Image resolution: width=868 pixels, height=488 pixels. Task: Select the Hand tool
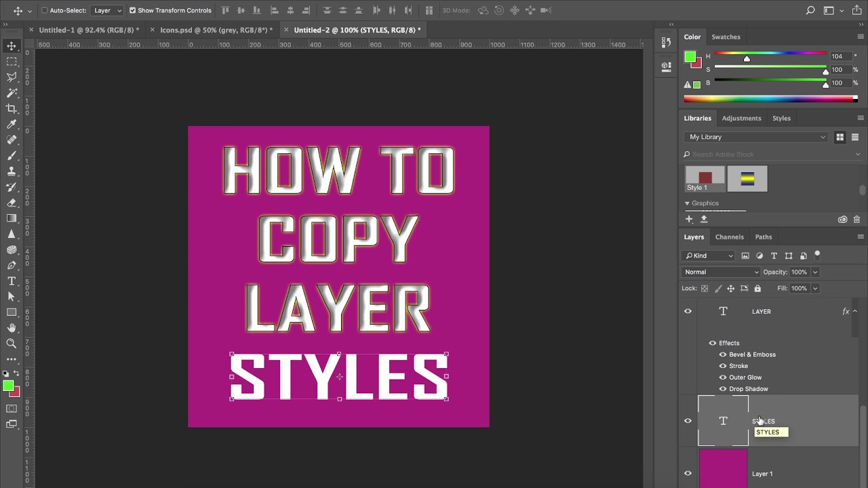click(12, 328)
